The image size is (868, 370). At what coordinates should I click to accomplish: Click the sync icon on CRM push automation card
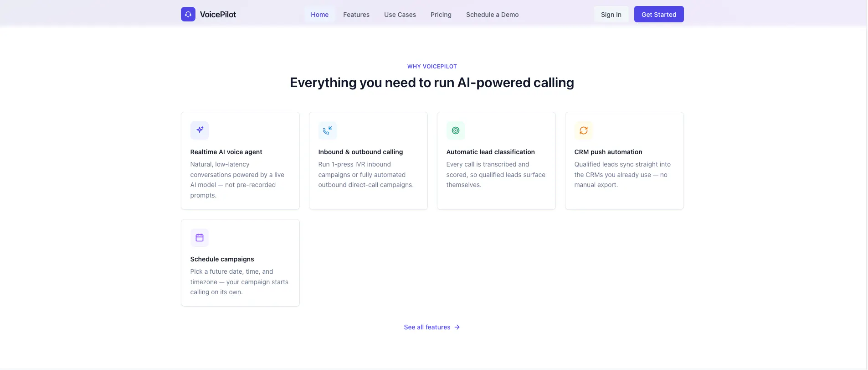tap(584, 130)
